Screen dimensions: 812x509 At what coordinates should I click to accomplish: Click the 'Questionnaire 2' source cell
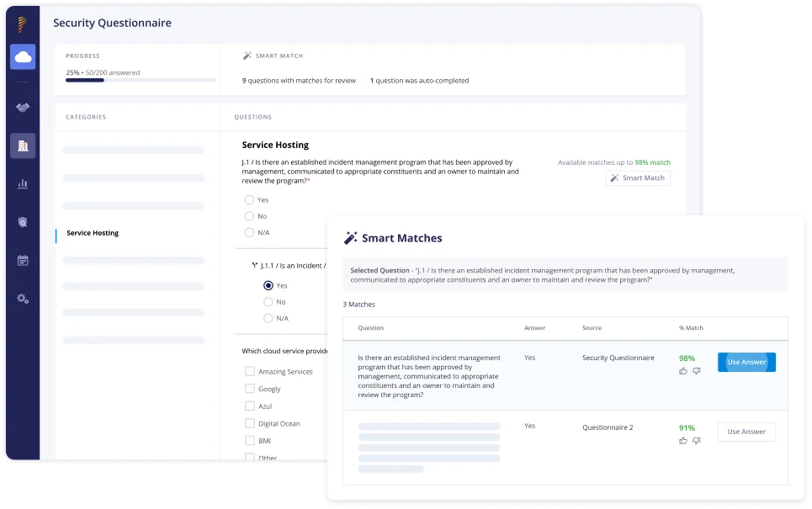click(608, 427)
